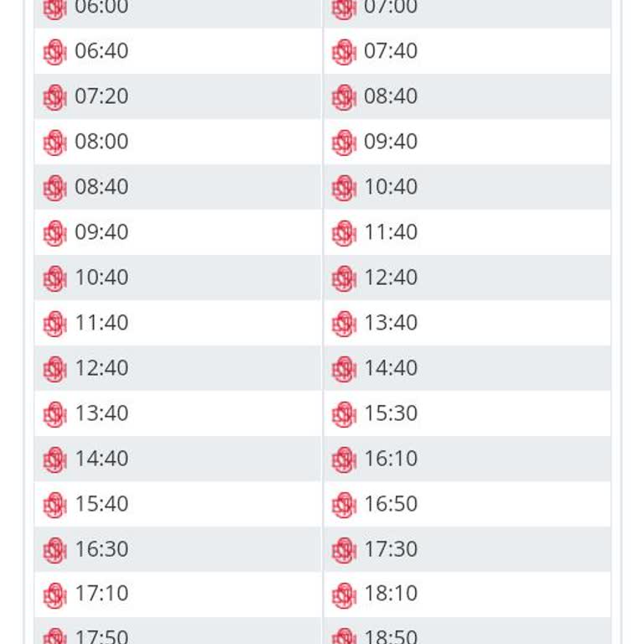The image size is (644, 644).
Task: Click the red icon next to 15:30
Action: pos(344,414)
